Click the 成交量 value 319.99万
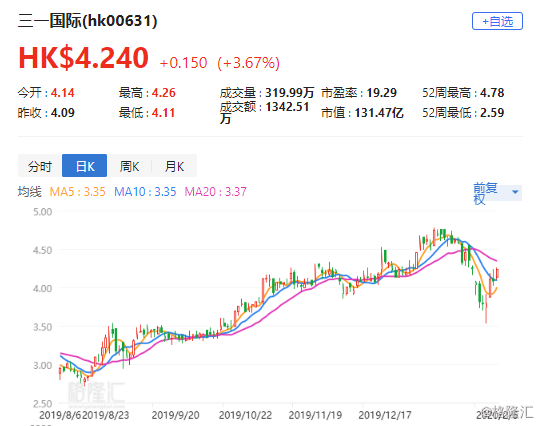 (289, 93)
